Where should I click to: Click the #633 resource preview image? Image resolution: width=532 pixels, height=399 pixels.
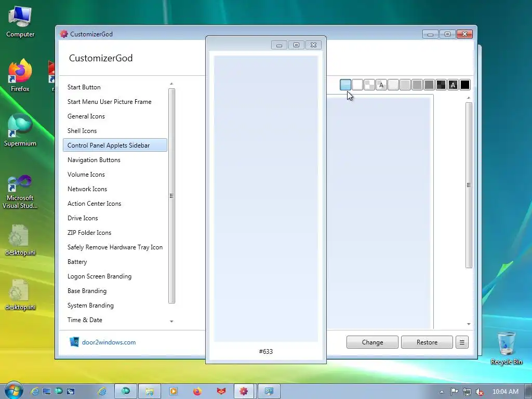tap(265, 199)
